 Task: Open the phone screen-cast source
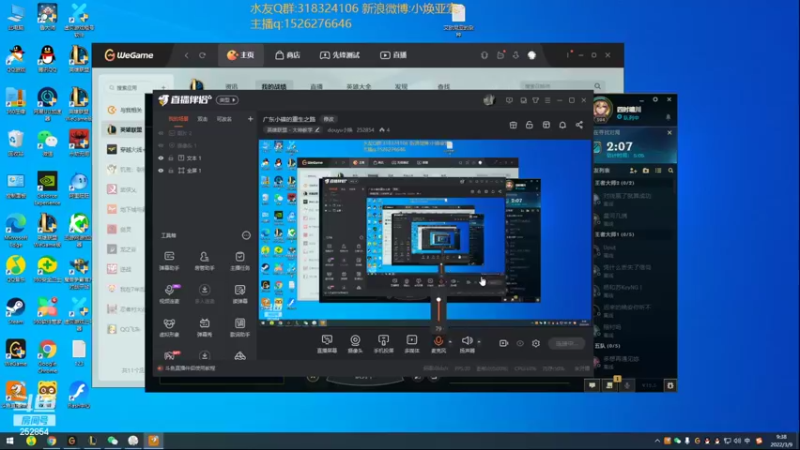(x=383, y=340)
